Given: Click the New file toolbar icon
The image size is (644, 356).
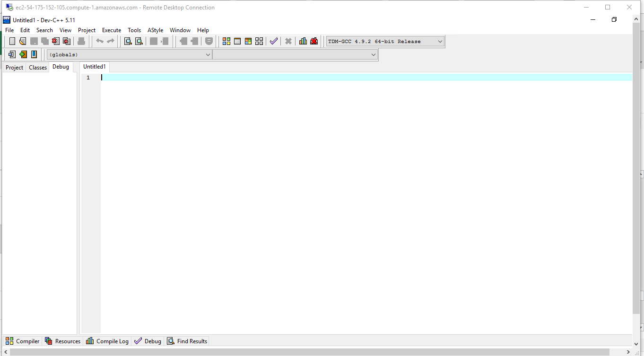Looking at the screenshot, I should [12, 41].
